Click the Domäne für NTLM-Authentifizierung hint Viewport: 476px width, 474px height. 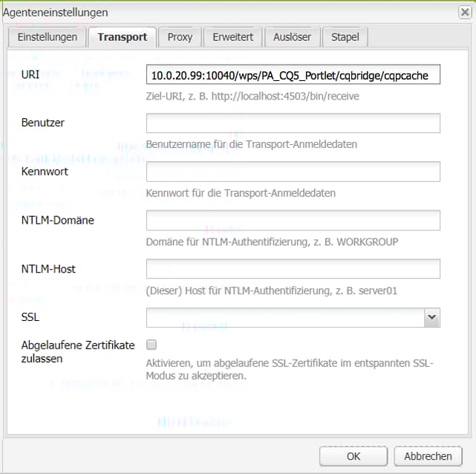[272, 242]
